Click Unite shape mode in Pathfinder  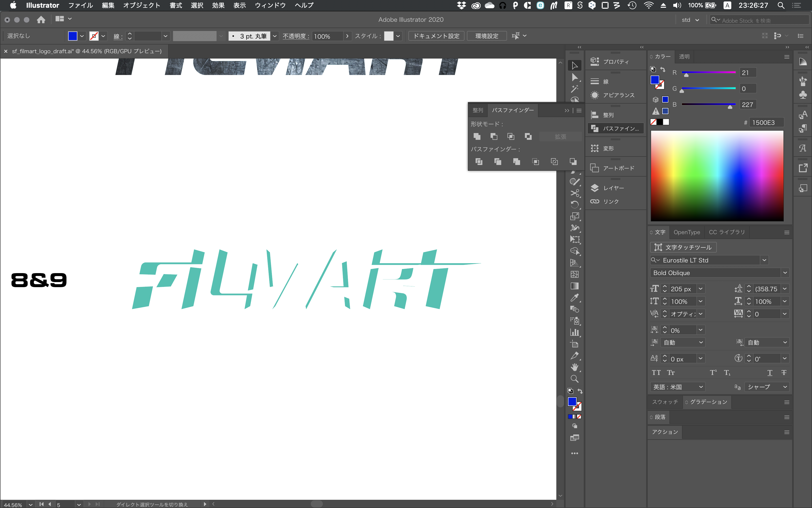pos(477,136)
